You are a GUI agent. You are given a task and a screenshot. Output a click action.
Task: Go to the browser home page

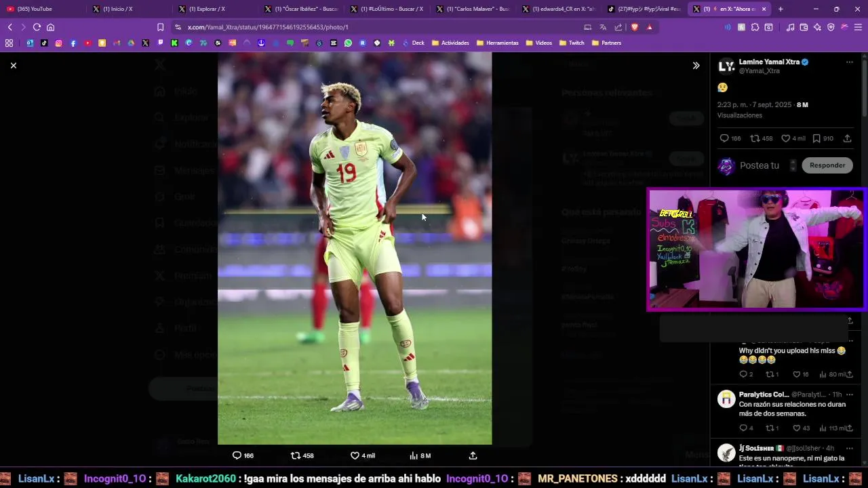[50, 27]
